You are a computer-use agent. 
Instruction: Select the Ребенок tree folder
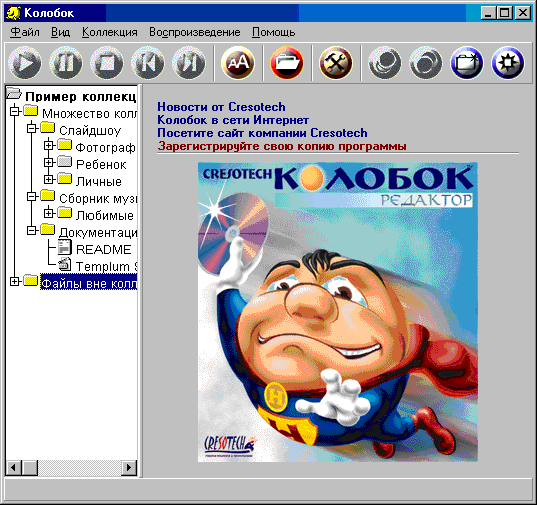coord(101,164)
